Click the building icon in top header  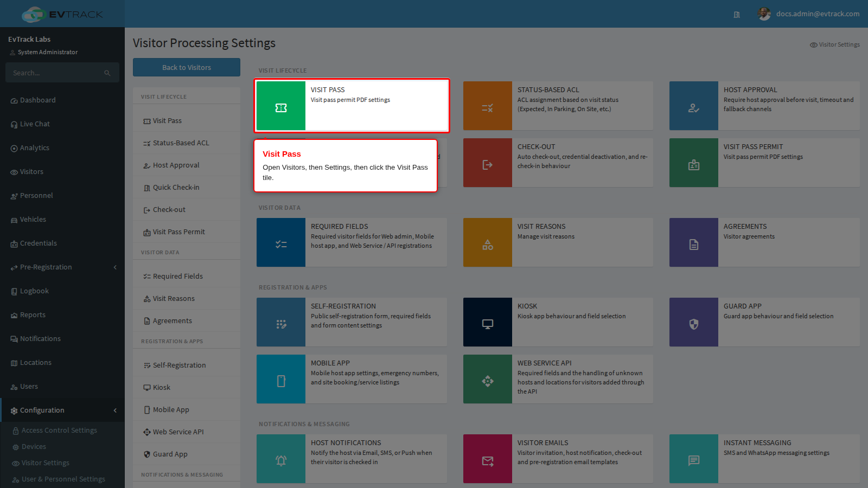coord(737,15)
